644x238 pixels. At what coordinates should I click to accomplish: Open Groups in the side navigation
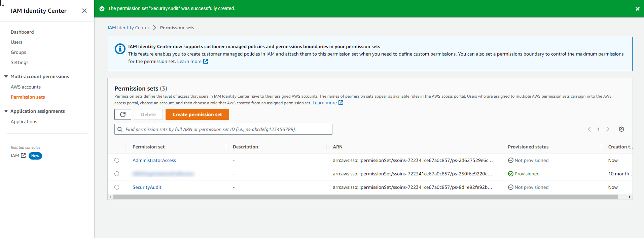coord(19,52)
